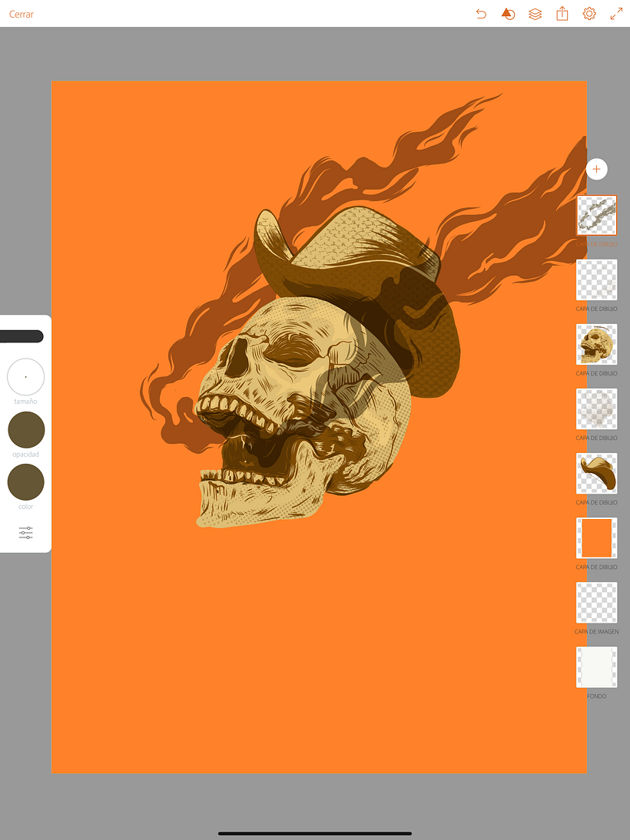The image size is (630, 840).
Task: Add a new layer with the plus button
Action: [x=597, y=169]
